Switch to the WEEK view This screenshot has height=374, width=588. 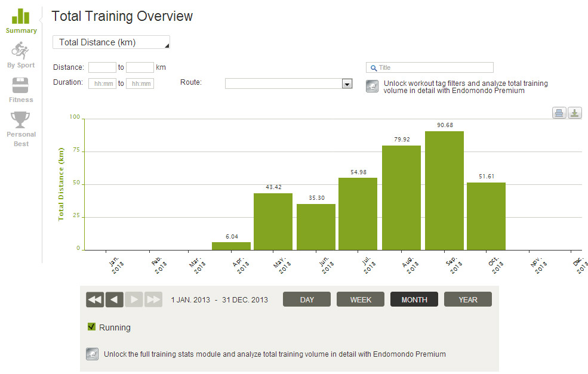[361, 299]
